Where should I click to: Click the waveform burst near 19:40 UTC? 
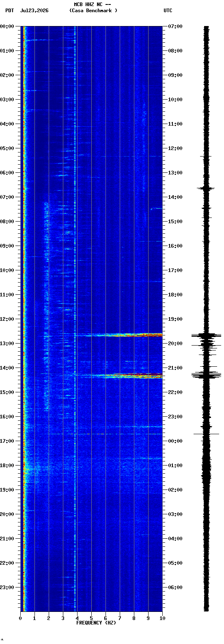[207, 335]
